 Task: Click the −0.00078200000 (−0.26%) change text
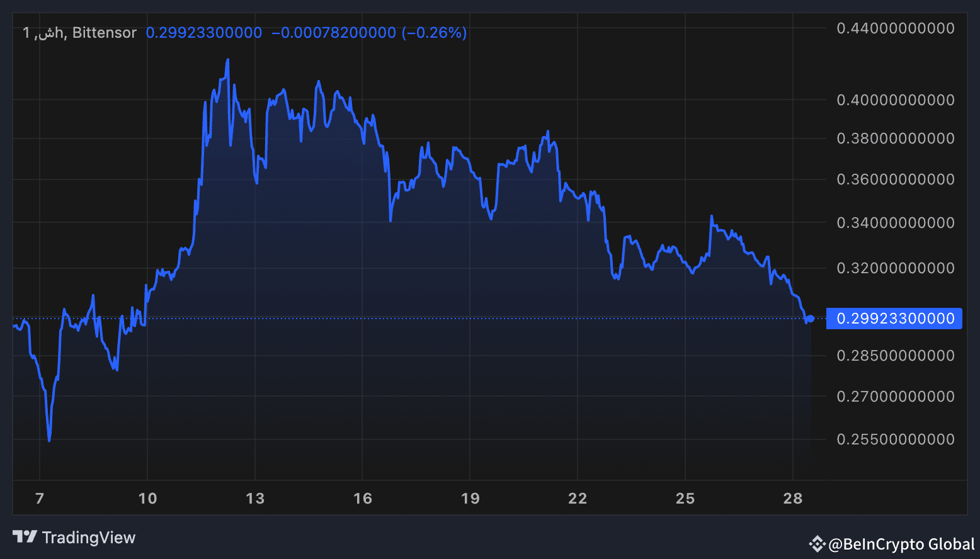coord(369,33)
